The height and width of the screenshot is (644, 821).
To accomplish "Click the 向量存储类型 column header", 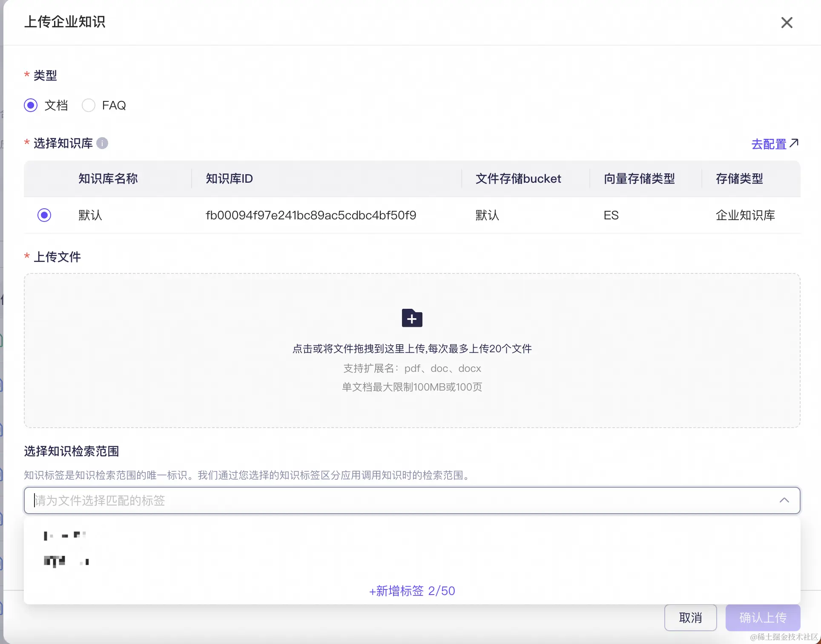I will 639,178.
